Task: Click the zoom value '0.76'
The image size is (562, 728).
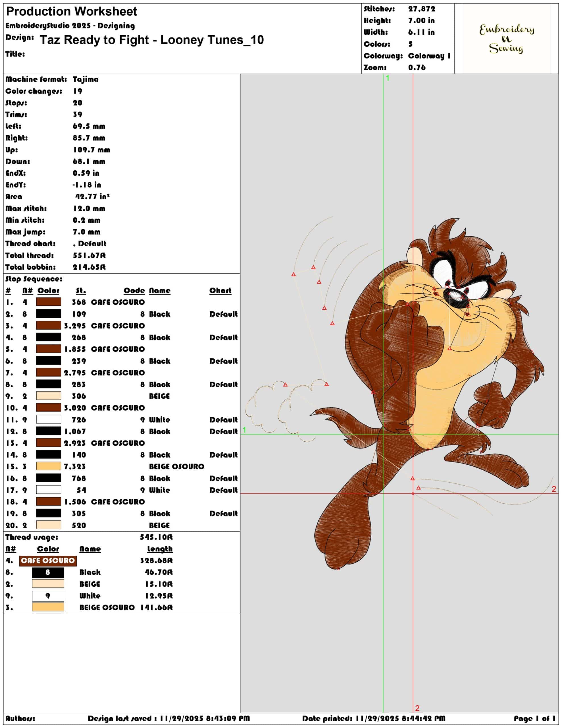Action: pyautogui.click(x=417, y=68)
